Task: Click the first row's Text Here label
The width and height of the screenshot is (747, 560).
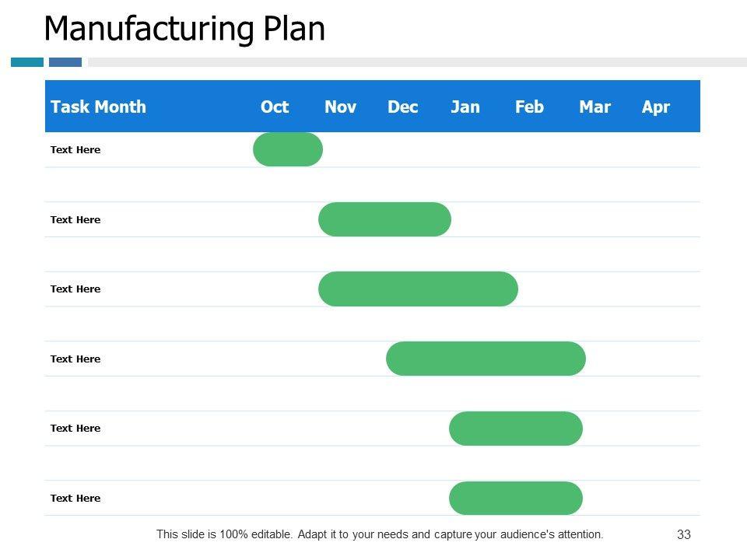Action: pyautogui.click(x=75, y=150)
